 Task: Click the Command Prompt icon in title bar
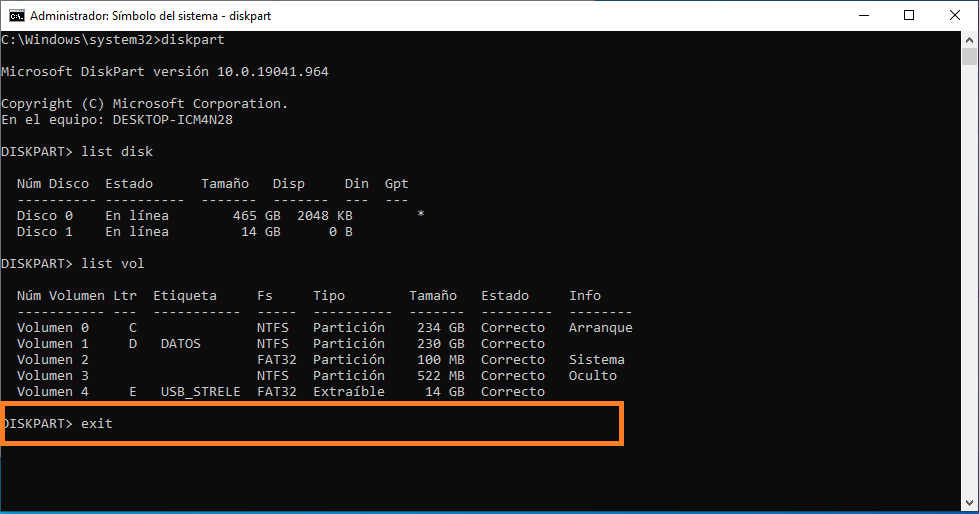(x=16, y=15)
